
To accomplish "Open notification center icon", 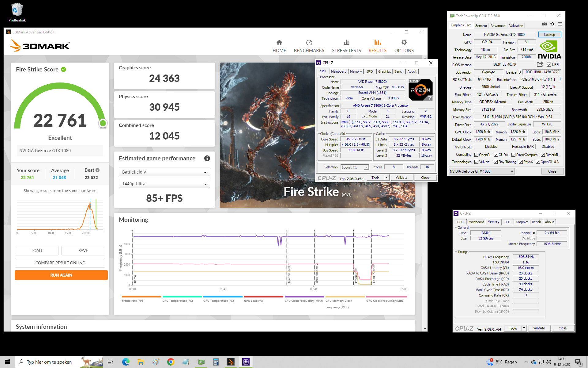I will 578,362.
